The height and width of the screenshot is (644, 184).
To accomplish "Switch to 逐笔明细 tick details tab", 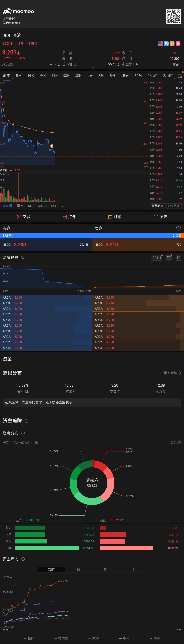I will point(158,206).
